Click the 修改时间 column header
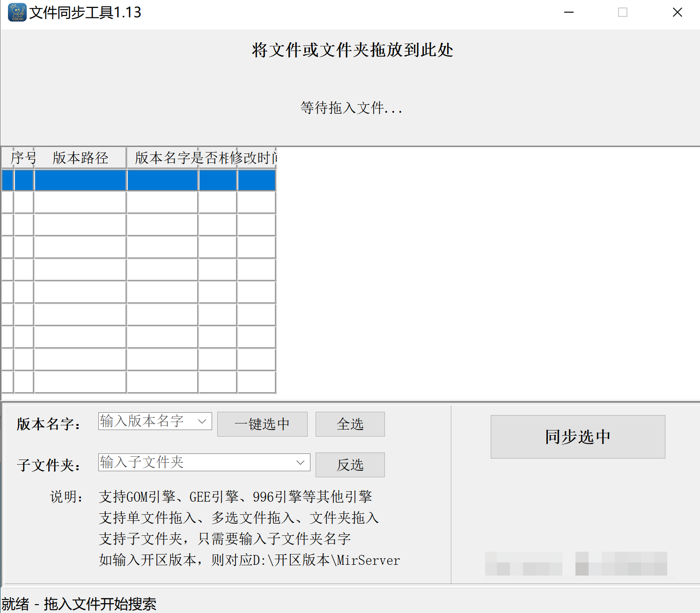 pyautogui.click(x=257, y=158)
